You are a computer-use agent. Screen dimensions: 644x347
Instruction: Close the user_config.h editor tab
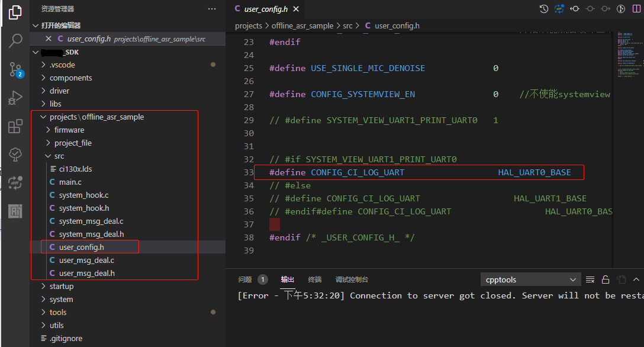pos(297,9)
